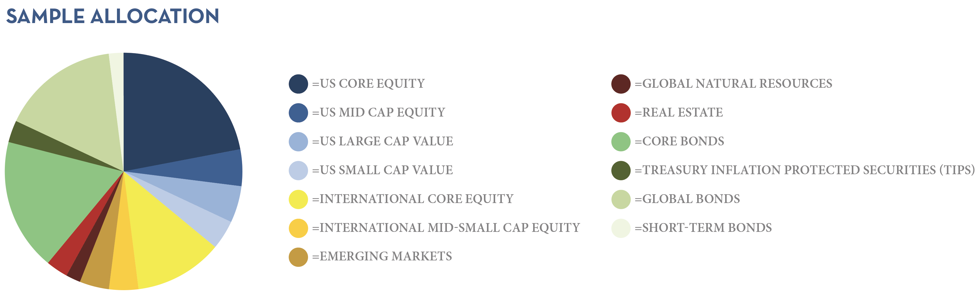
Task: Click the red Real Estate legend circle
Action: tap(621, 113)
